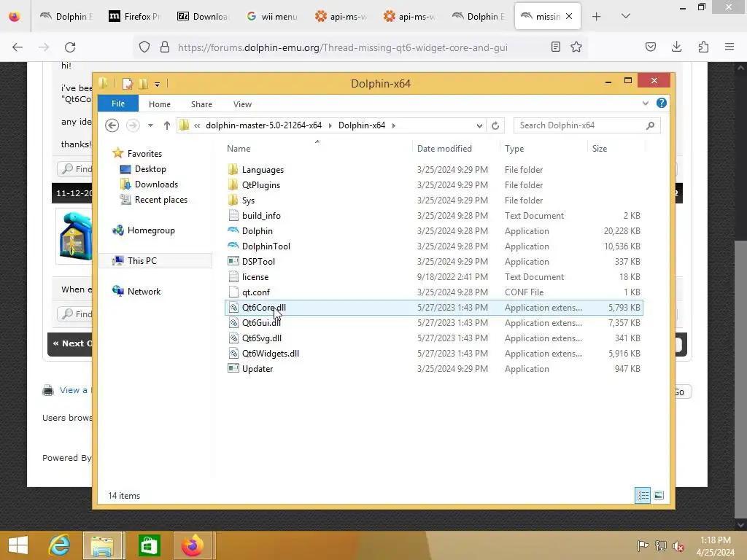
Task: Select the Qt6Svg.dll file icon
Action: pos(233,338)
